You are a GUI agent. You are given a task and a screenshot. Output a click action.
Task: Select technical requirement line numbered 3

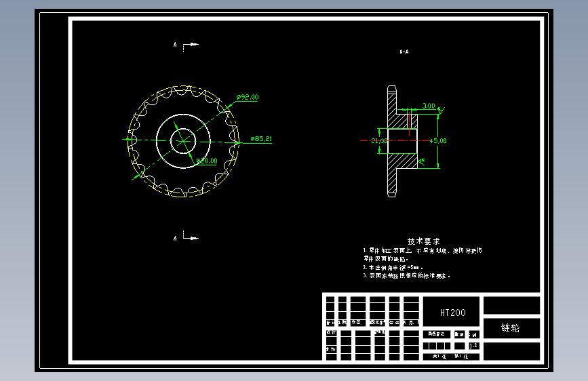click(x=406, y=276)
